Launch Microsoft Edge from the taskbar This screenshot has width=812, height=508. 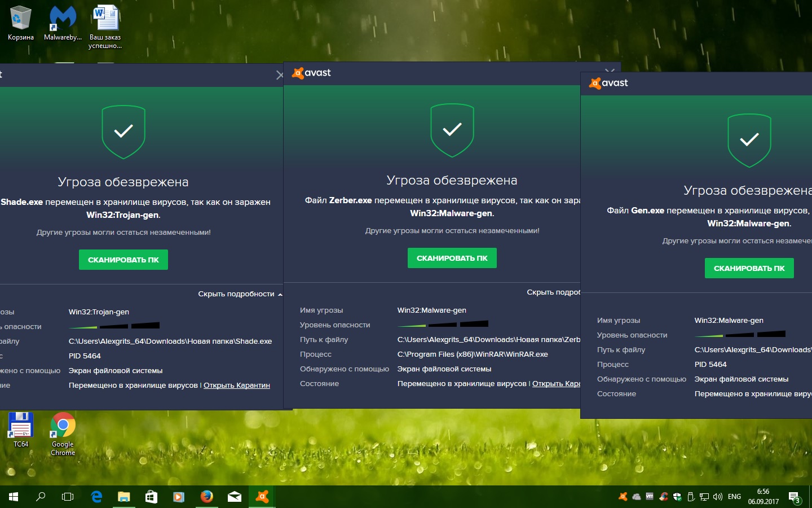point(96,497)
